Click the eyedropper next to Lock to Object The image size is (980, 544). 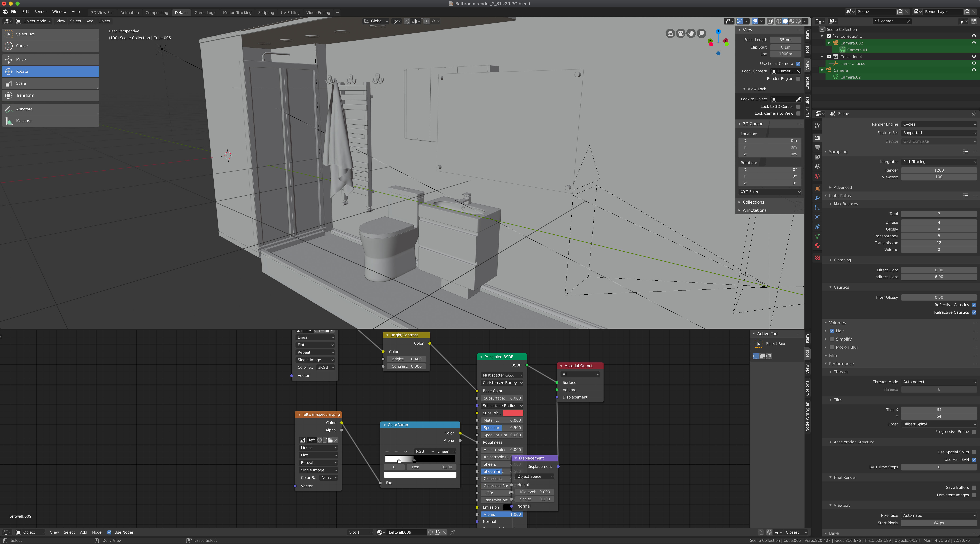coord(798,99)
